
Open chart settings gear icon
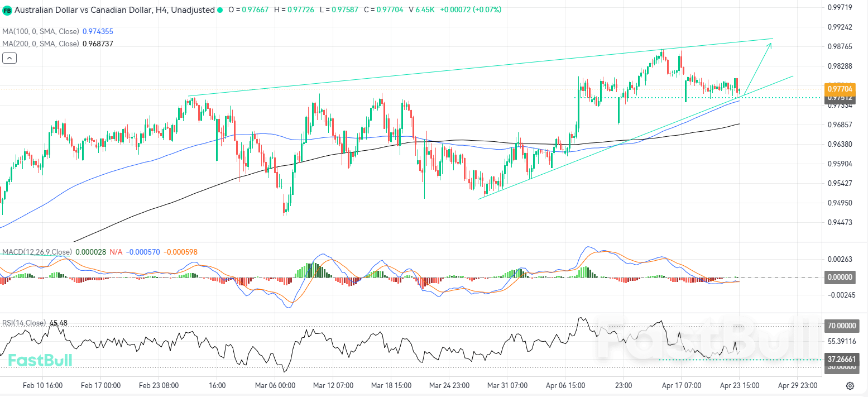point(850,386)
